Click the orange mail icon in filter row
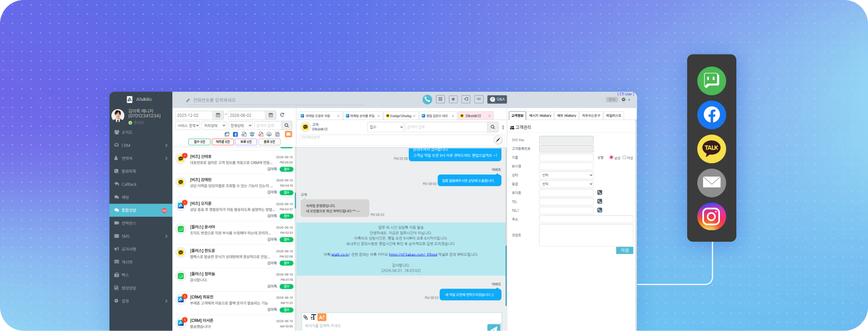868x331 pixels. tap(288, 134)
